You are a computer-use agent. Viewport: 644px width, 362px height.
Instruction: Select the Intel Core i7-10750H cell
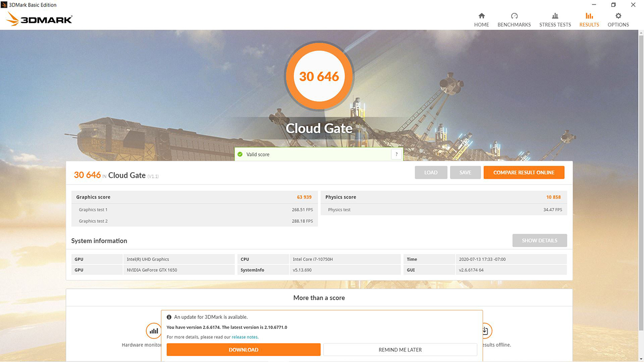[345, 259]
